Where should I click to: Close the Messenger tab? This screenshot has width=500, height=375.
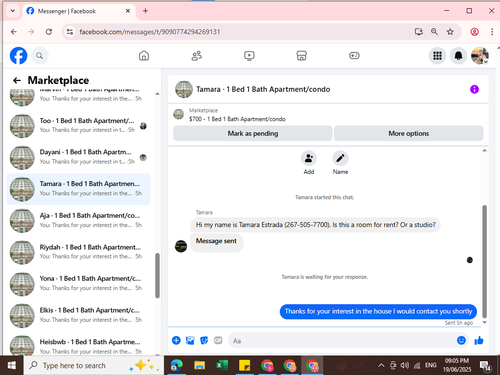point(128,11)
